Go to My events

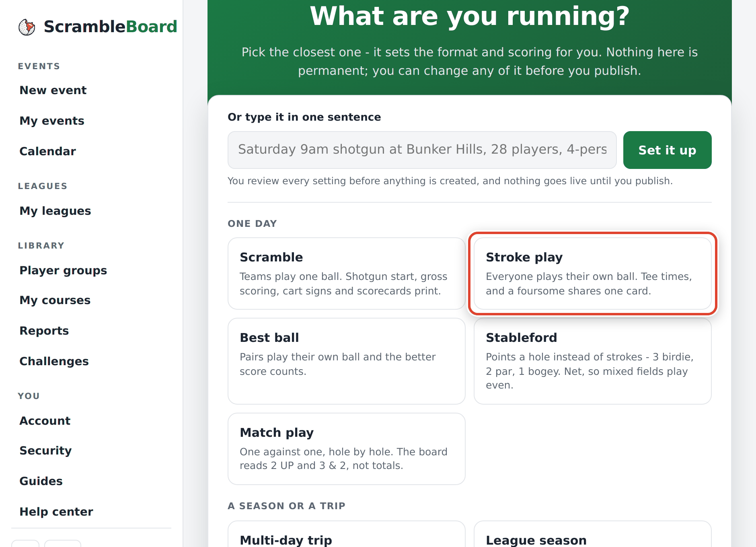(52, 121)
